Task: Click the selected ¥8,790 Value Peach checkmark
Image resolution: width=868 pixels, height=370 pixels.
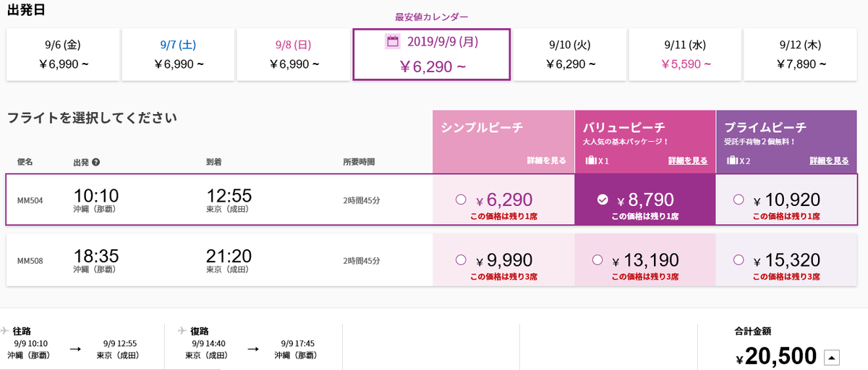Action: [x=603, y=200]
